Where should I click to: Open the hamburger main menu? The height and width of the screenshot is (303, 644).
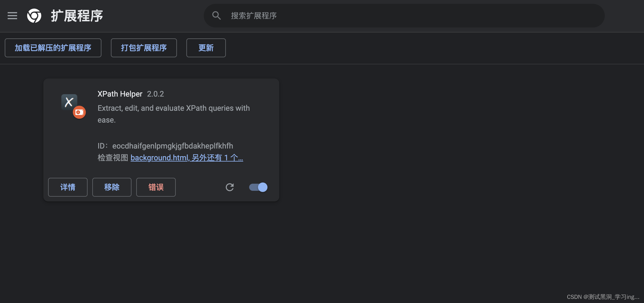click(12, 16)
